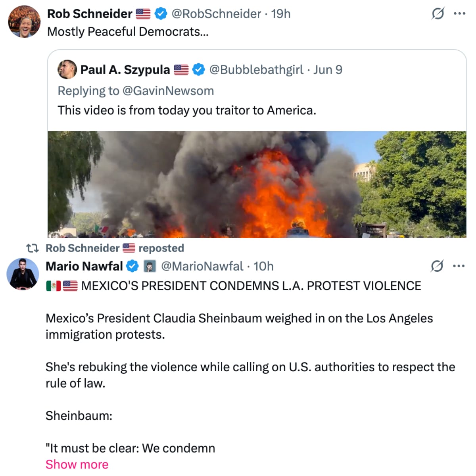Image resolution: width=476 pixels, height=476 pixels.
Task: Click the repost arrows icon
Action: point(32,248)
